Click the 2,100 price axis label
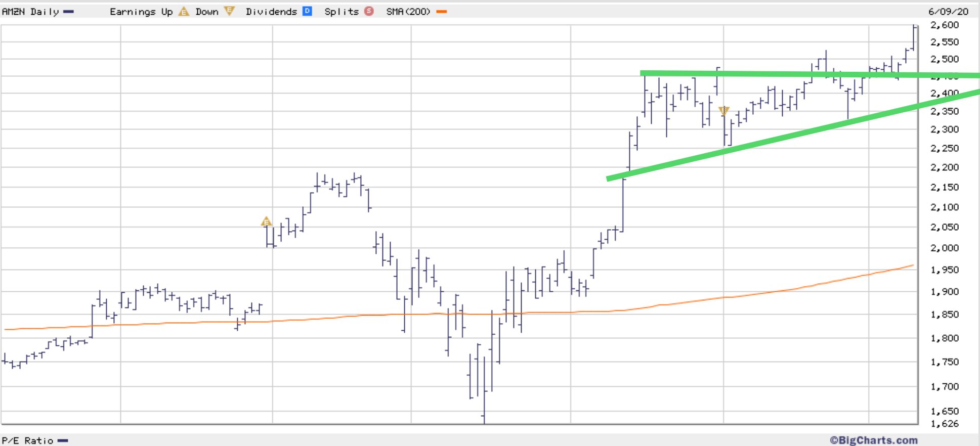This screenshot has width=980, height=446. [x=945, y=207]
